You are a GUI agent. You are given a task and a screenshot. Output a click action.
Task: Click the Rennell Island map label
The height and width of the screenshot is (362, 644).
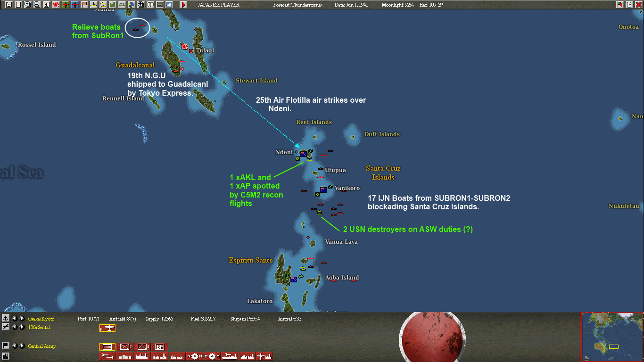pos(123,99)
